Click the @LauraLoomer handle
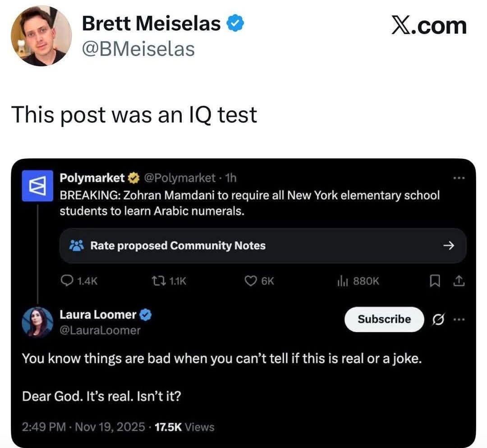 point(100,330)
